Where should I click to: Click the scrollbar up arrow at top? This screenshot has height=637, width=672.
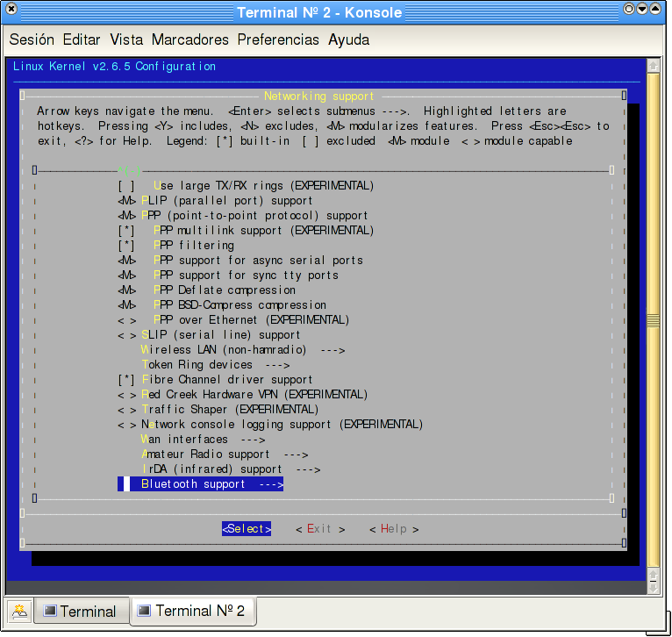coord(654,66)
